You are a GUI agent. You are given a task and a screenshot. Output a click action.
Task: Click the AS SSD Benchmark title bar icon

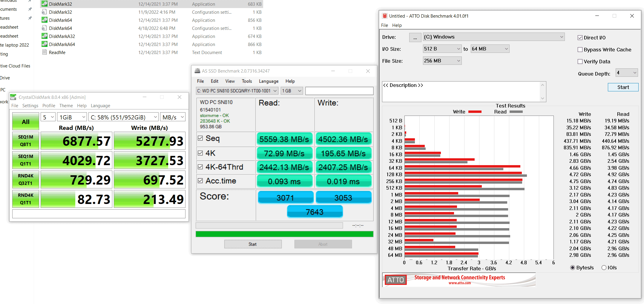tap(197, 71)
